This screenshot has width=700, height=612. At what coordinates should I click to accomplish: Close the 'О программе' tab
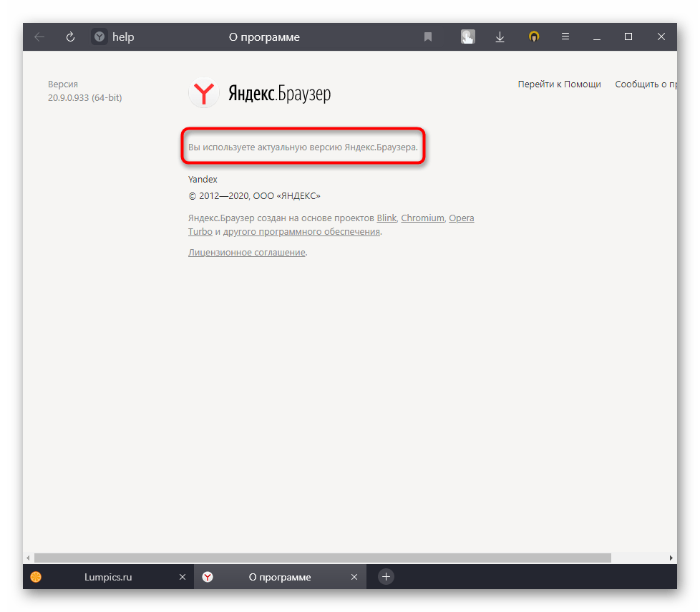pyautogui.click(x=354, y=577)
